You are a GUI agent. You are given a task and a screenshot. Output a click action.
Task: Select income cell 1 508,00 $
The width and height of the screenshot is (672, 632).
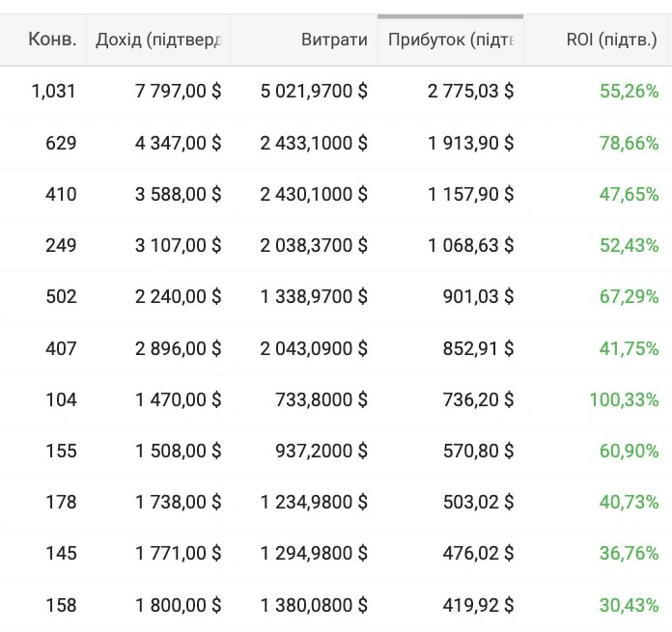pos(179,451)
